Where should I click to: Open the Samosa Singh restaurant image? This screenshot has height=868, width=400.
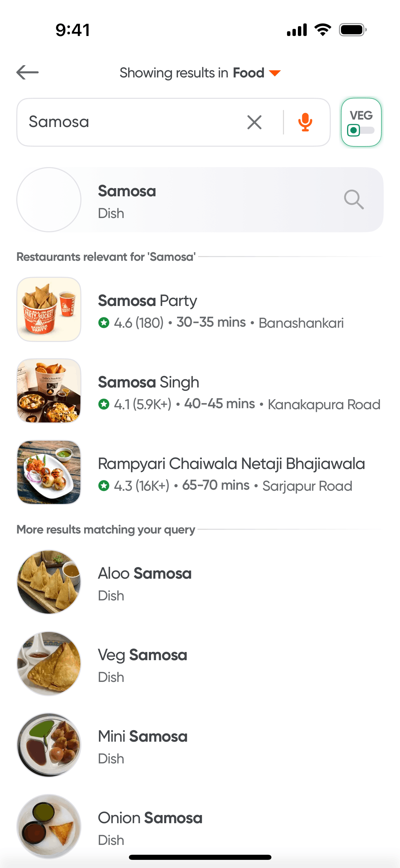(49, 391)
